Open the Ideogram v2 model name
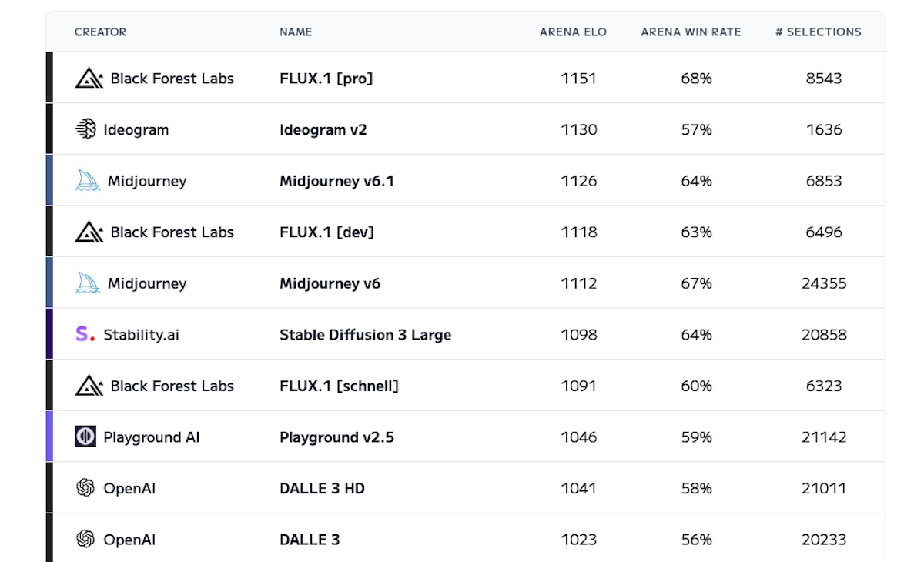The height and width of the screenshot is (562, 924). (x=323, y=129)
